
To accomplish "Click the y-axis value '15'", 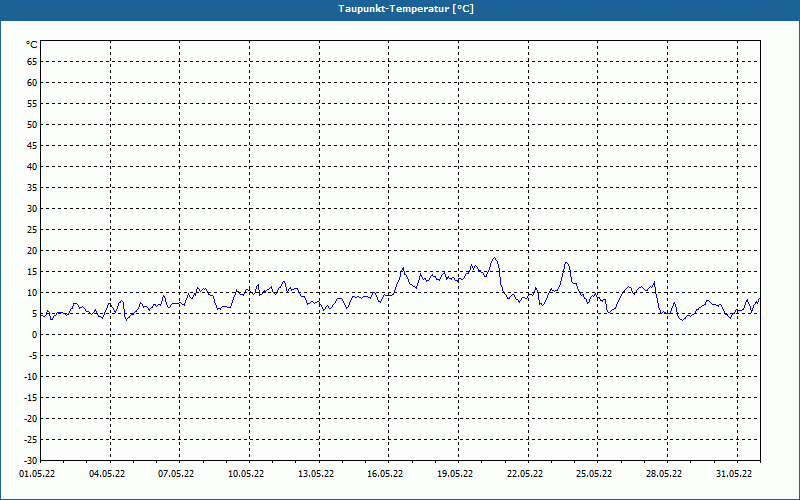I will tap(32, 272).
